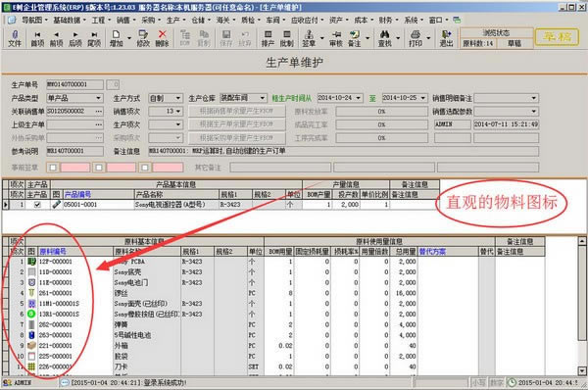Screen dimensions: 588x390
Task: Click the 修改 edit icon
Action: pos(143,38)
